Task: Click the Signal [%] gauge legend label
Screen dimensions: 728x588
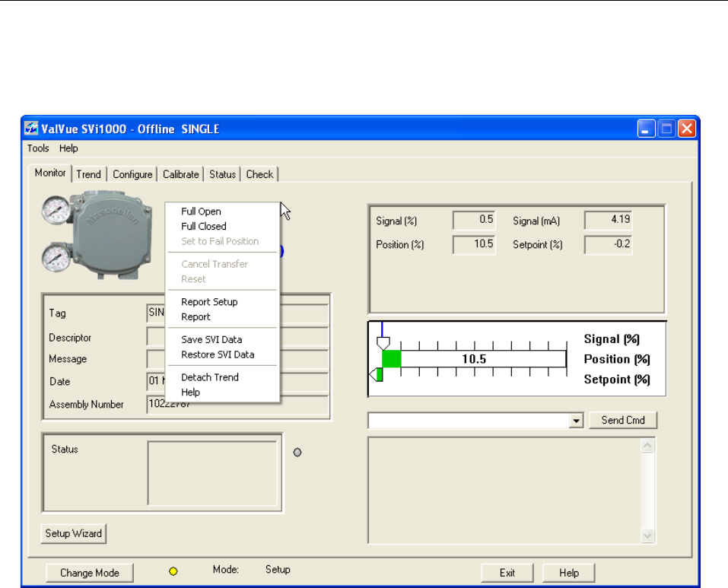Action: click(x=612, y=339)
